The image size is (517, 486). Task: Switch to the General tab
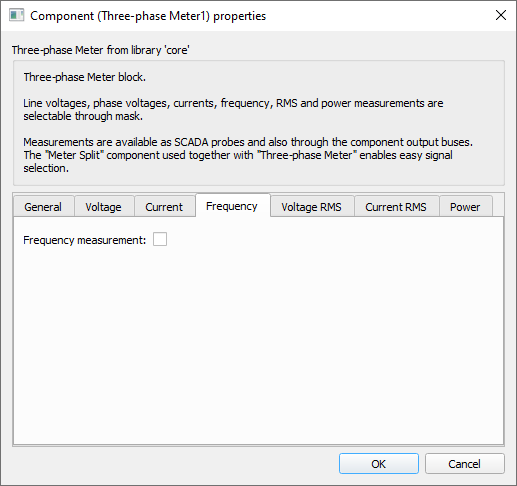pos(43,207)
